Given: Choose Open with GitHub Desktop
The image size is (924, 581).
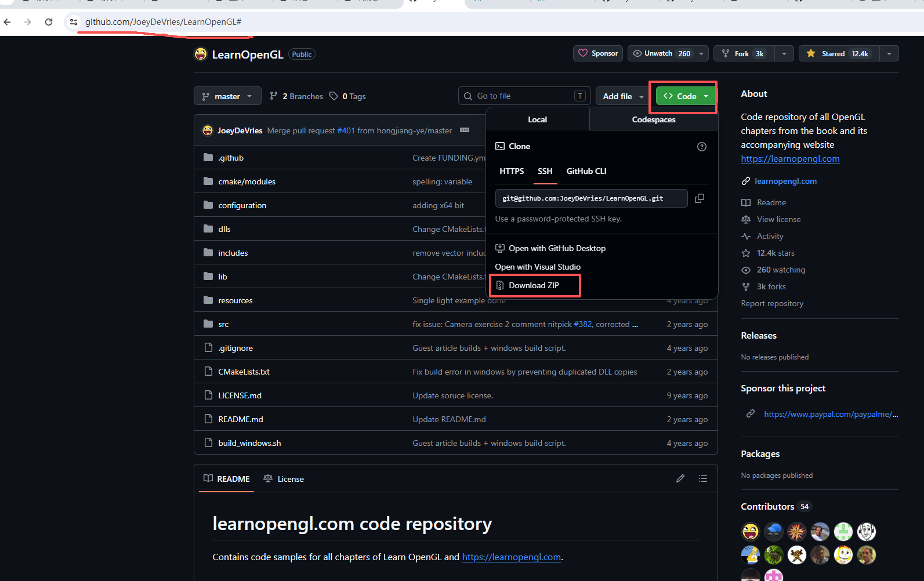Looking at the screenshot, I should pyautogui.click(x=550, y=248).
